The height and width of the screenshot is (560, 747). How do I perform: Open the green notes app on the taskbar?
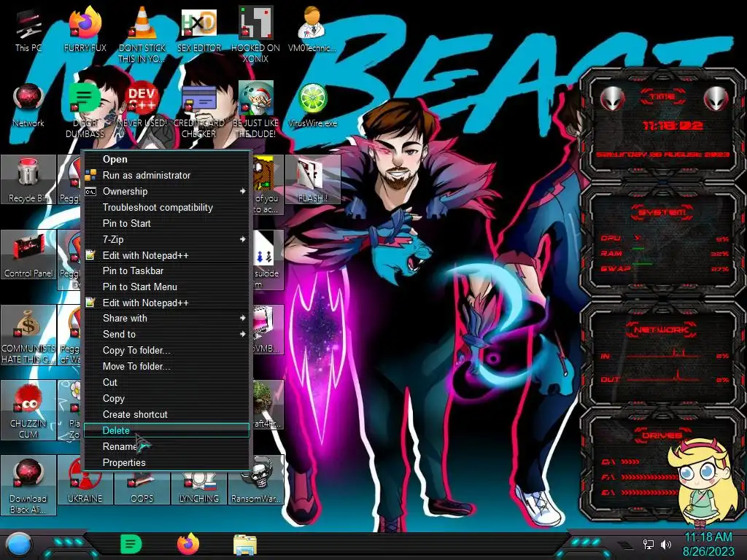coord(131,544)
